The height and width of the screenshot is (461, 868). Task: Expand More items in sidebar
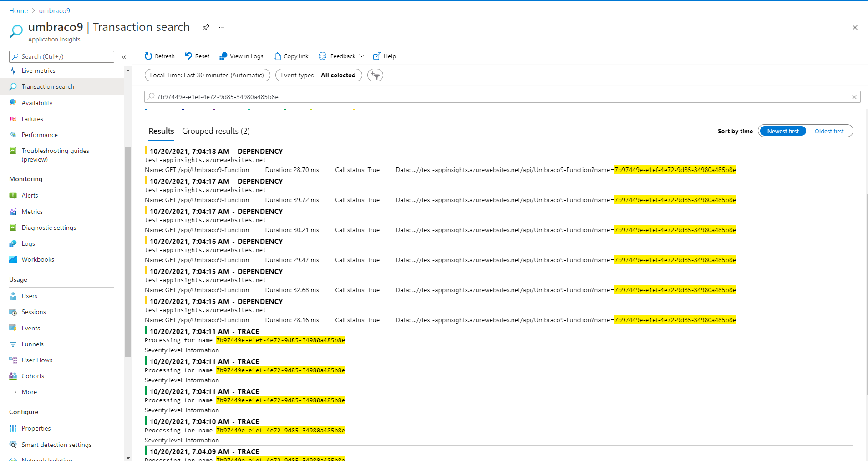[29, 392]
